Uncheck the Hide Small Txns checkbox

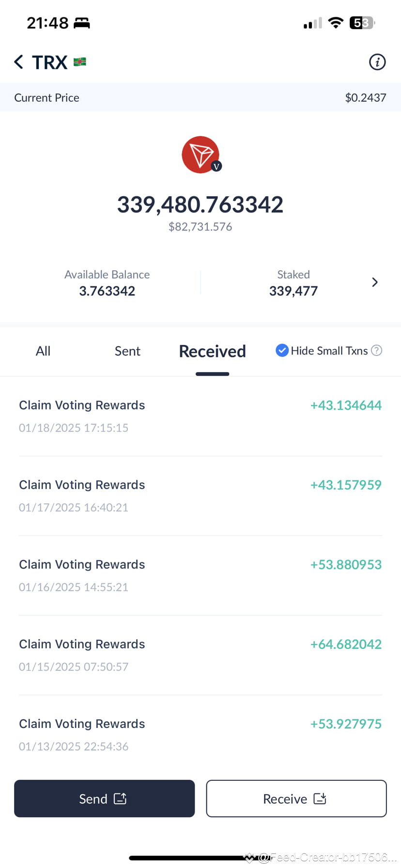click(282, 350)
